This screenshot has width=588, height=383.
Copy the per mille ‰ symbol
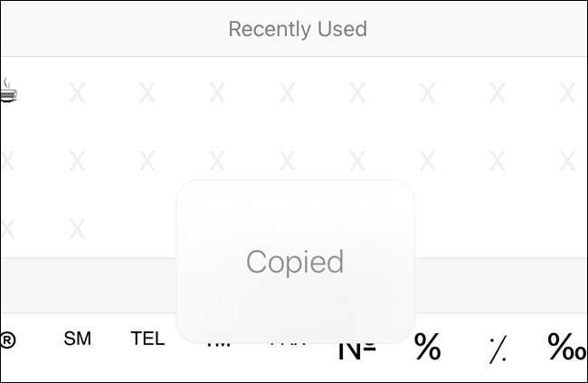[x=567, y=346]
